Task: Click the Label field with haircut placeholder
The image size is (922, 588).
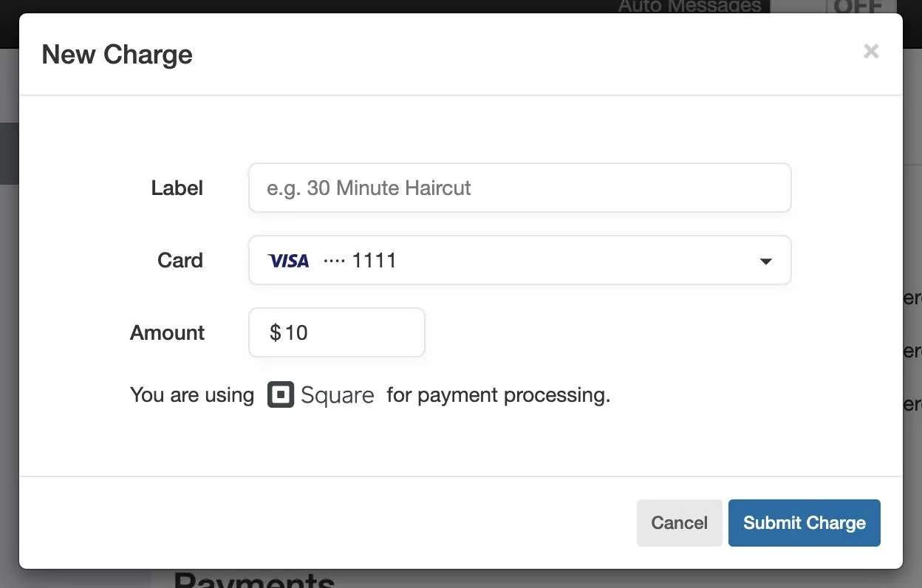Action: pos(519,188)
